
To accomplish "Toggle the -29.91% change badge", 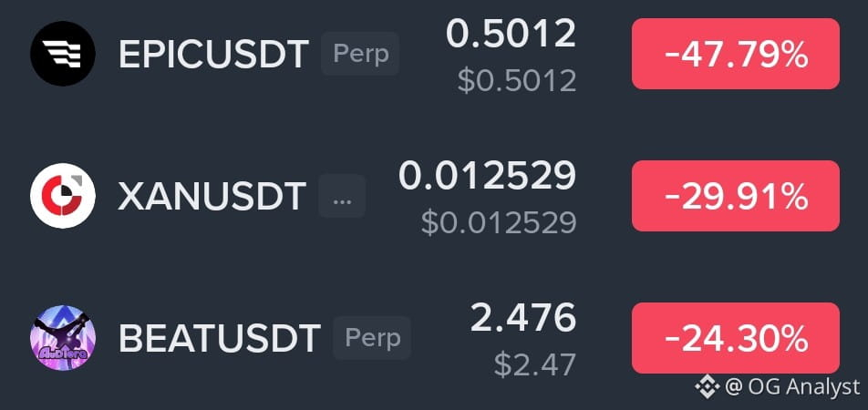I will (736, 196).
